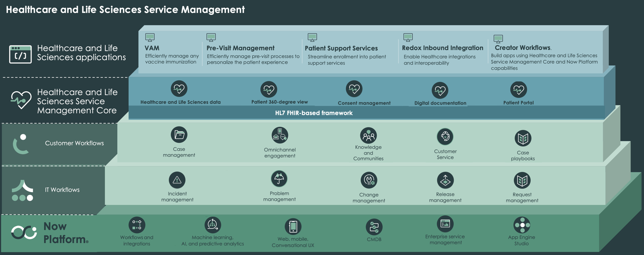Click the Release management label
Viewport: 644px width, 255px height.
445,197
